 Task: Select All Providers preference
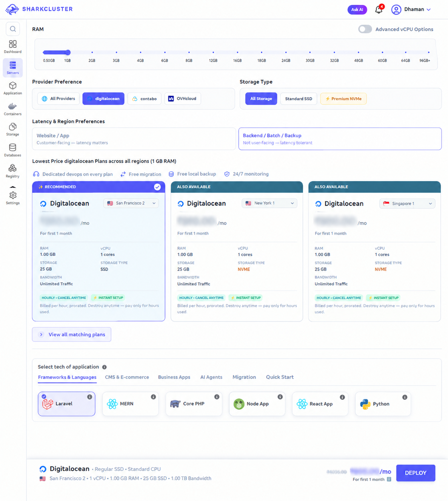point(59,99)
